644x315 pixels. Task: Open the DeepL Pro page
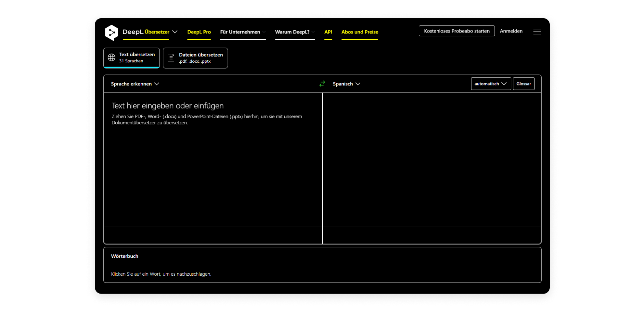(199, 32)
